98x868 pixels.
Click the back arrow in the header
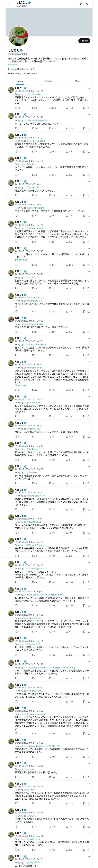point(9,4)
